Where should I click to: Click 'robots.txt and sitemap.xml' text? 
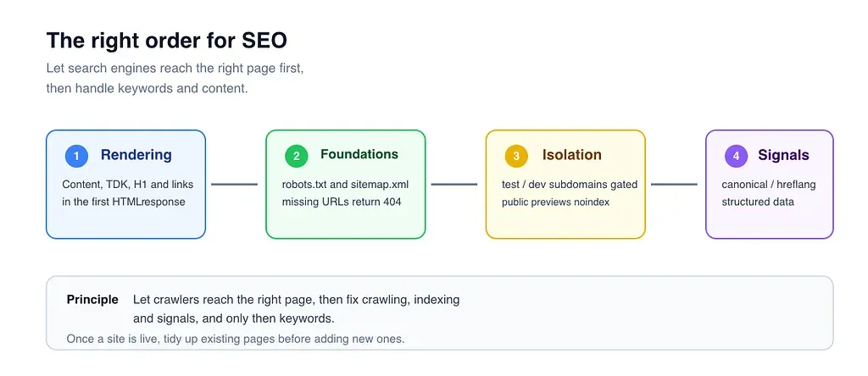[x=346, y=184]
